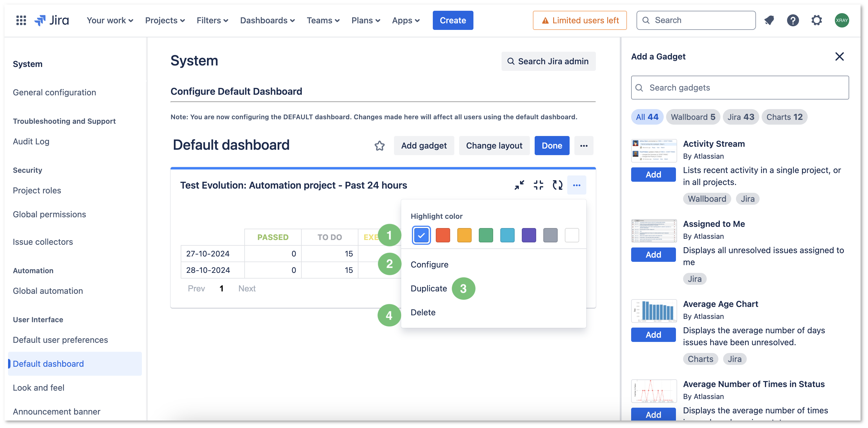Pick the selected blue highlight color
This screenshot has width=868, height=428.
point(421,235)
